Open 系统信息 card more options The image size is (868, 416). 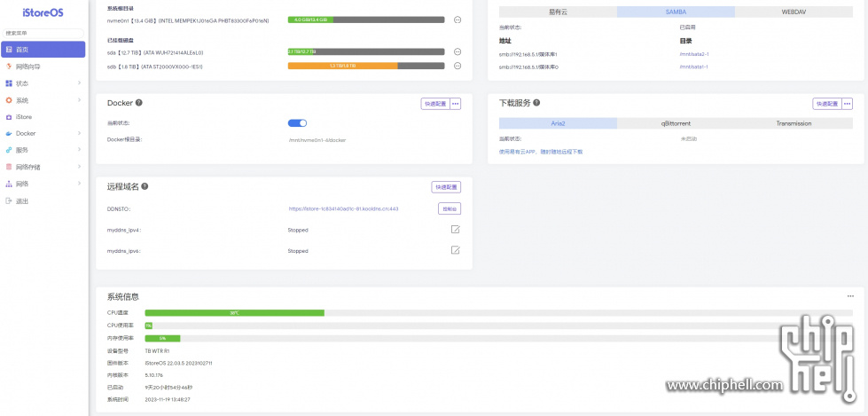pos(850,296)
